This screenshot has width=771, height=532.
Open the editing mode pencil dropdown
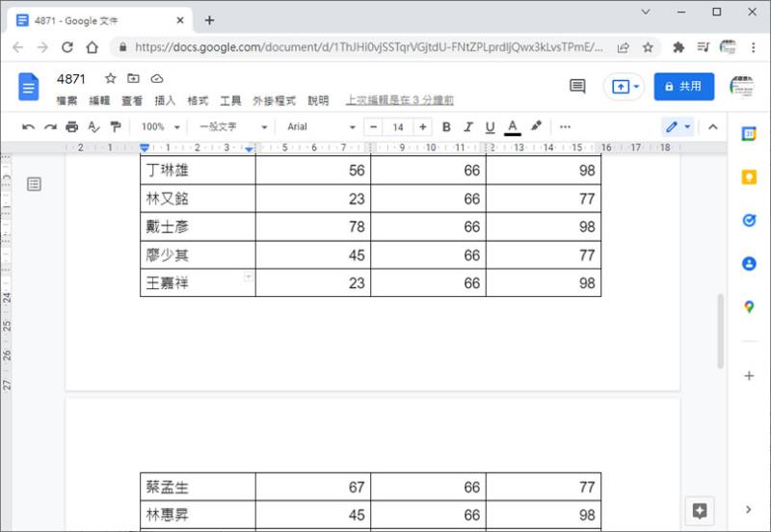click(678, 127)
